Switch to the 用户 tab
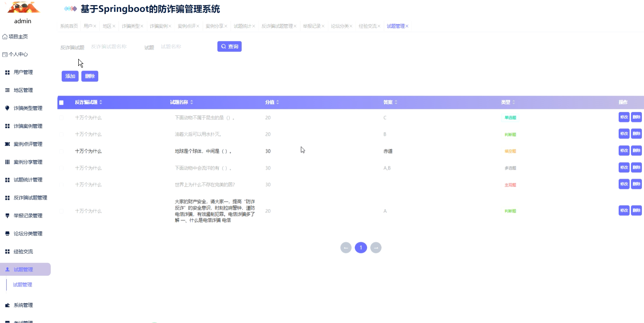The image size is (644, 323). [88, 26]
